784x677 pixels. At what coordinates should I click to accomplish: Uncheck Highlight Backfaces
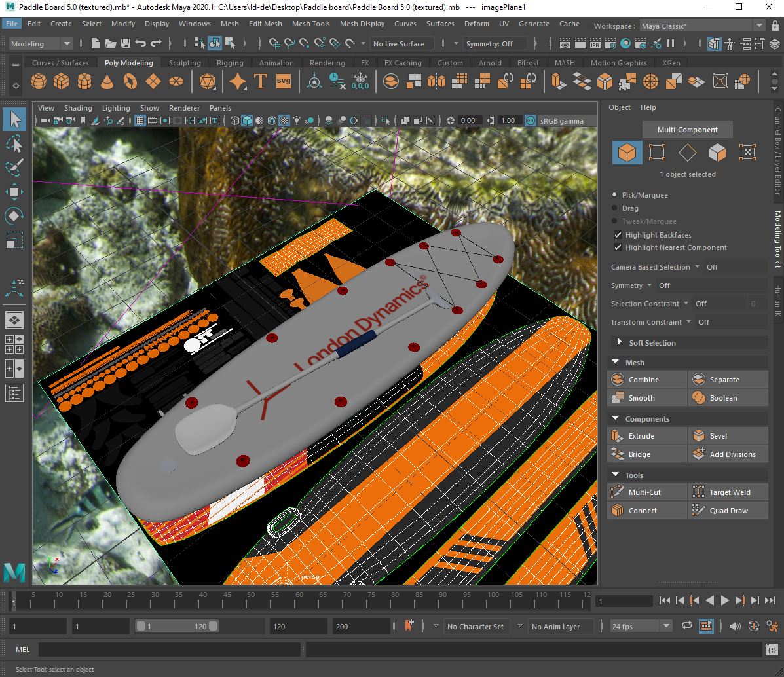pyautogui.click(x=618, y=235)
